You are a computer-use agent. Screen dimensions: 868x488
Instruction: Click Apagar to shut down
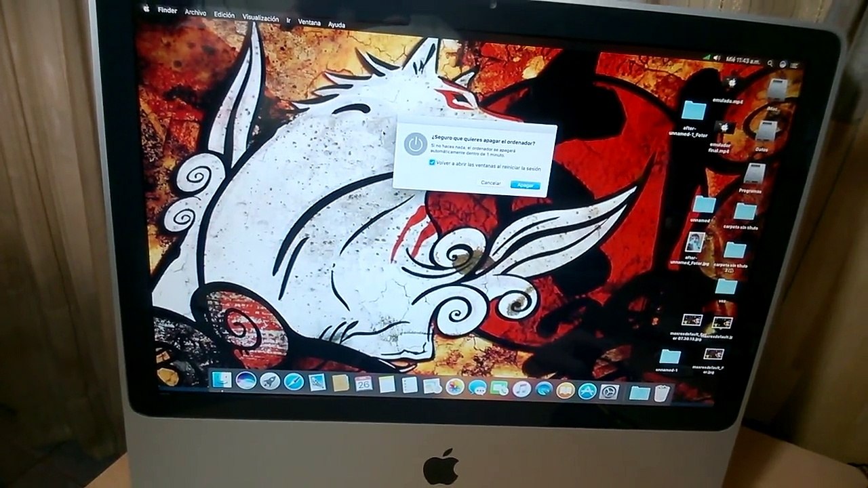[526, 185]
